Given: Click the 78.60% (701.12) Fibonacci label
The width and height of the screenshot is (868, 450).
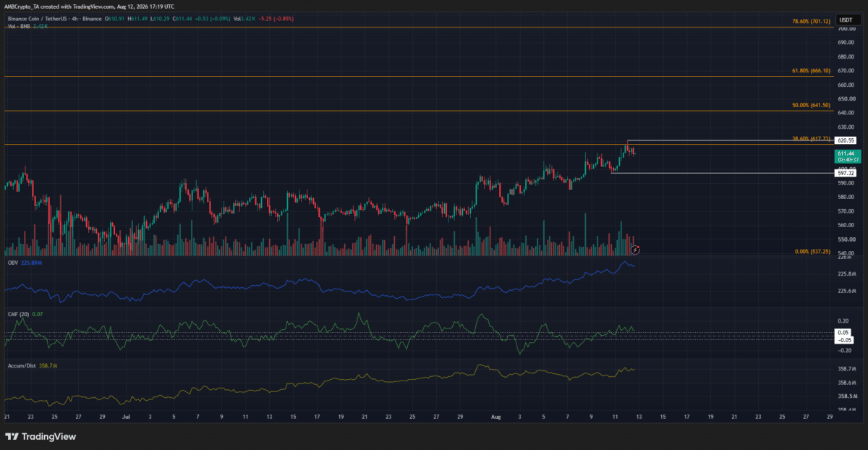Looking at the screenshot, I should [812, 22].
